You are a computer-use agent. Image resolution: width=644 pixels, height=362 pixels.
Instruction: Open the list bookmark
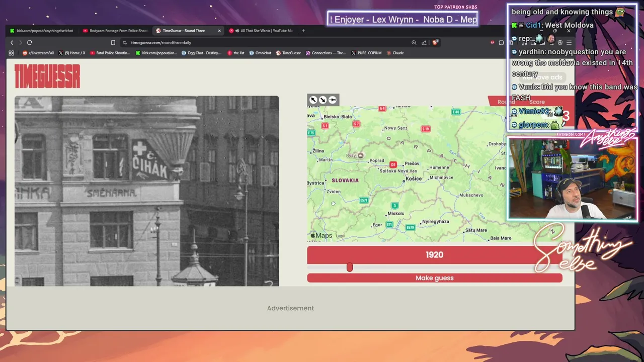(x=235, y=53)
